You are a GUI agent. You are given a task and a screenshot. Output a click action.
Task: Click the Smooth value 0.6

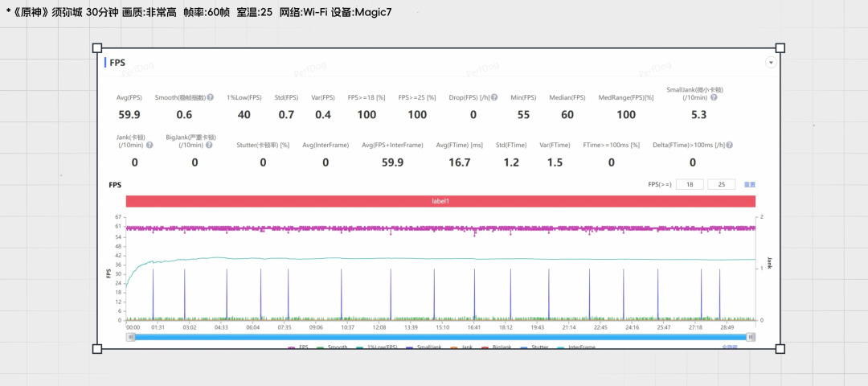coord(184,115)
